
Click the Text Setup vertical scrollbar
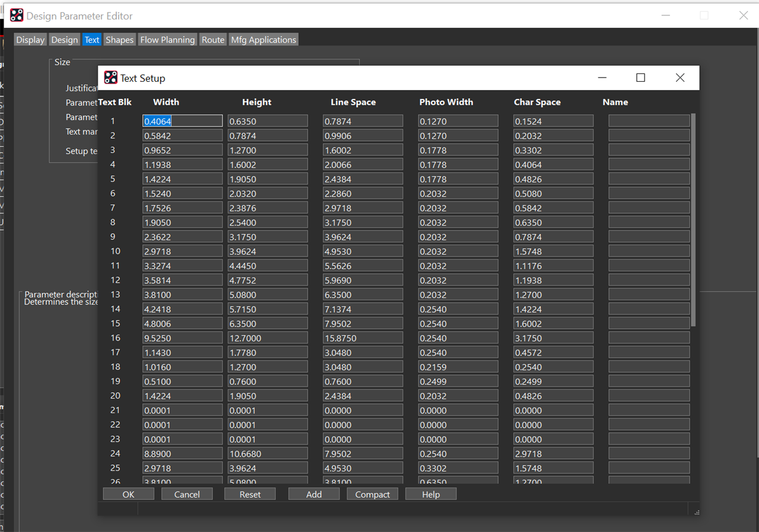click(x=693, y=220)
